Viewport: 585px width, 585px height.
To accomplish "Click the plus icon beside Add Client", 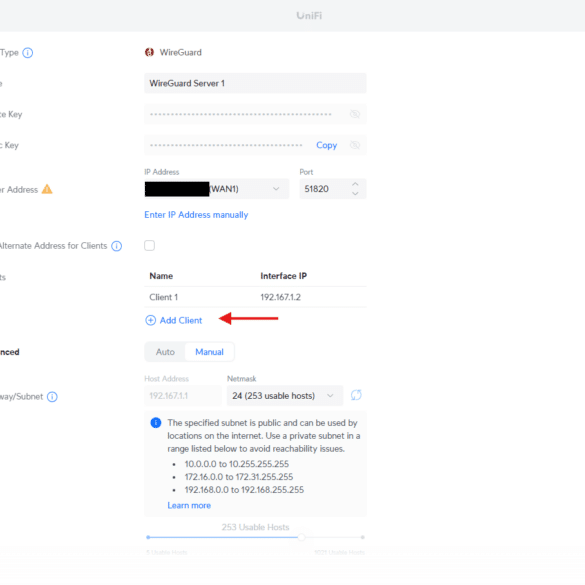I will (x=150, y=320).
